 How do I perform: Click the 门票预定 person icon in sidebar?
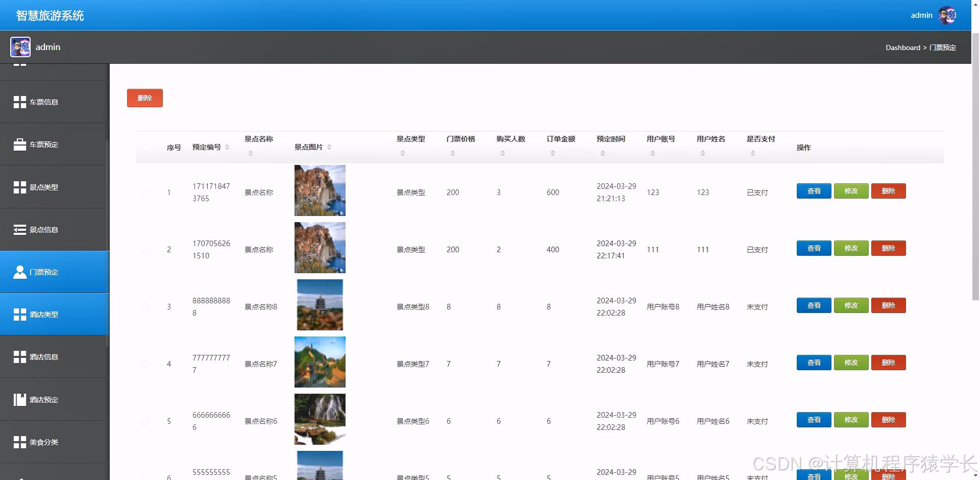20,272
